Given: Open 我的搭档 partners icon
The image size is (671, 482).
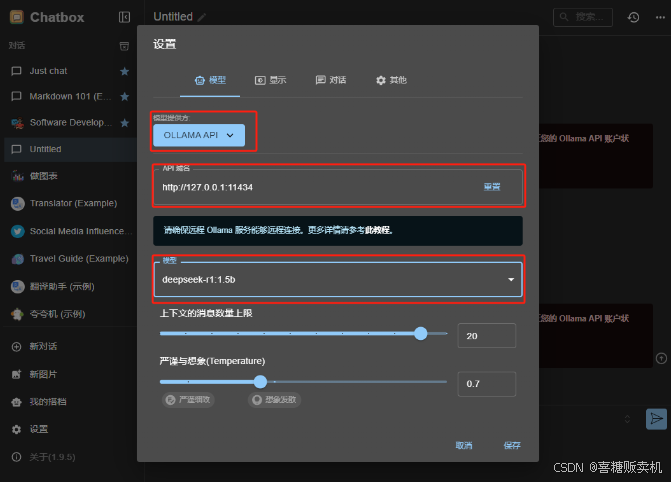Looking at the screenshot, I should click(x=16, y=402).
